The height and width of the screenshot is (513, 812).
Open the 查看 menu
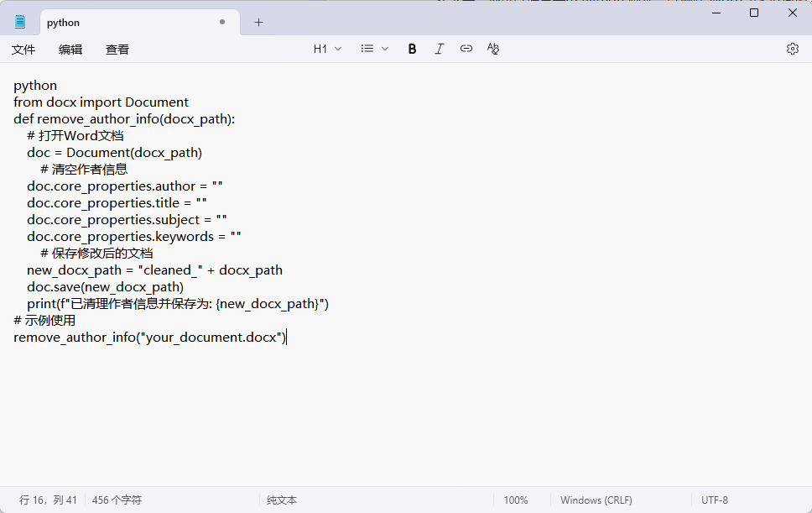tap(117, 50)
